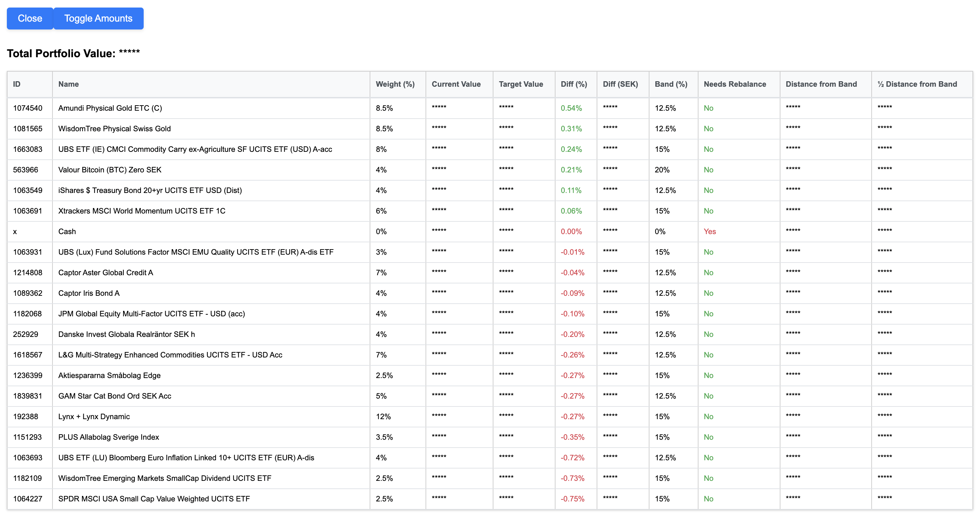Click the Weight (%) column header
The image size is (980, 523).
click(x=395, y=84)
